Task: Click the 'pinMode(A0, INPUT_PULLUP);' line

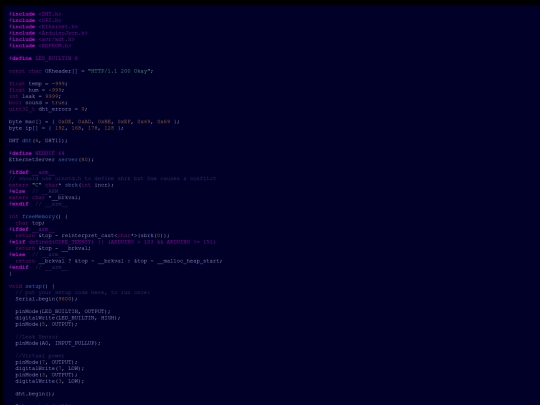Action: pos(58,343)
